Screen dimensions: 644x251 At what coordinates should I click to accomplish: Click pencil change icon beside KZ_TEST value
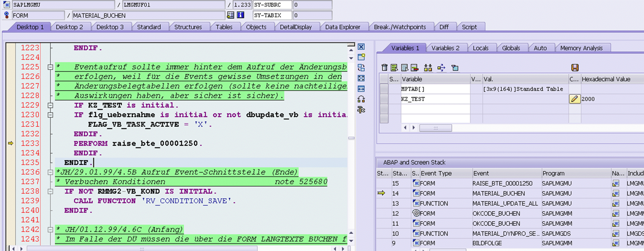(574, 99)
